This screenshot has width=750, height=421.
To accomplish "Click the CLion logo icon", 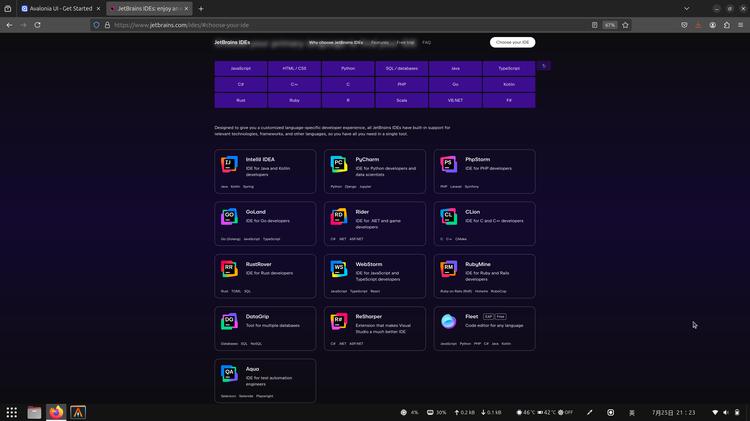I will [x=448, y=216].
